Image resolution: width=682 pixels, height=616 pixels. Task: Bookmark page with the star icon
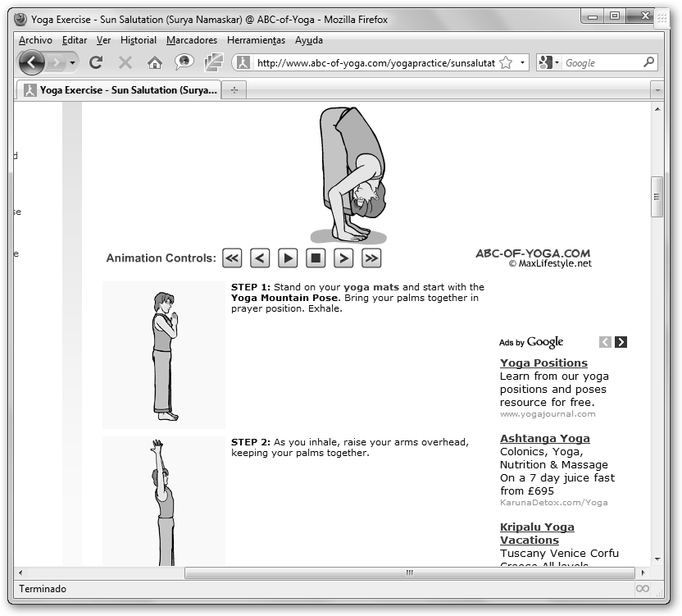[x=506, y=62]
